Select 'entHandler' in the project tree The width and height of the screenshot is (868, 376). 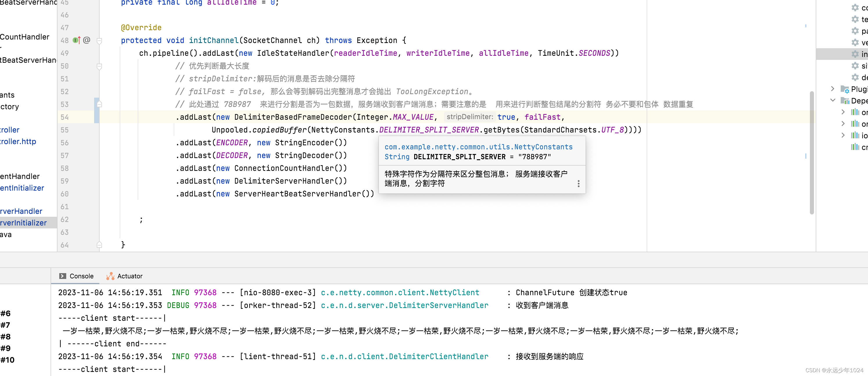click(x=20, y=176)
